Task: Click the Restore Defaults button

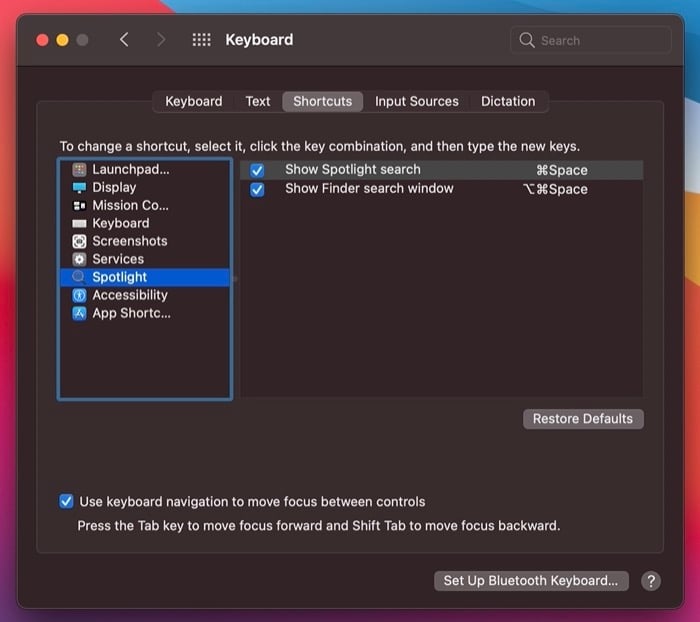Action: (x=583, y=419)
